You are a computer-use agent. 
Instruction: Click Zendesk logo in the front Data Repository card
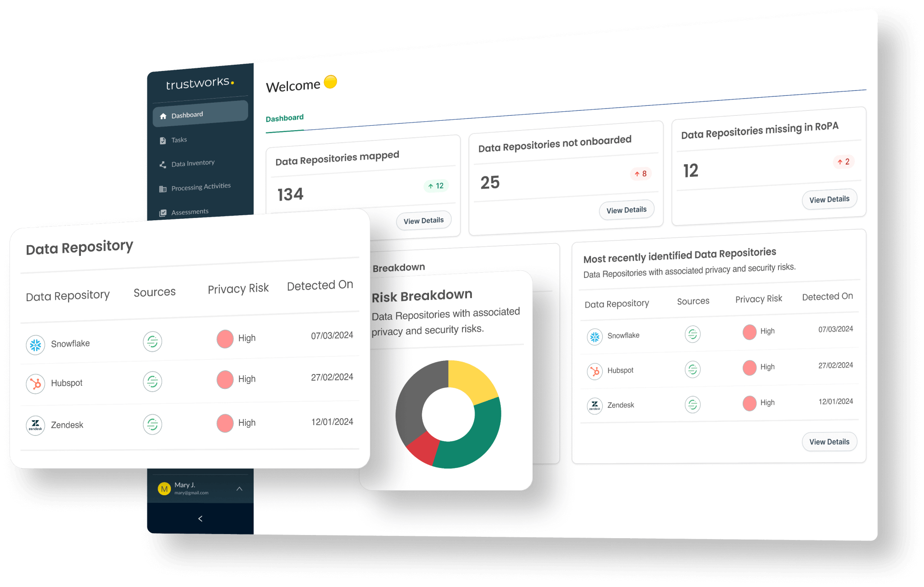point(35,426)
